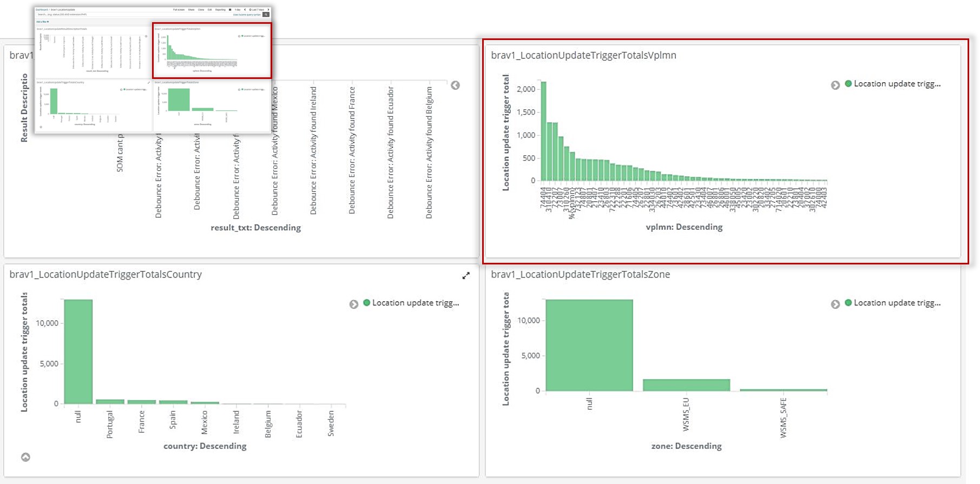Click the brav1_LocationUpdateTriggerTotalsVplmn panel title
This screenshot has height=484, width=980.
point(583,55)
